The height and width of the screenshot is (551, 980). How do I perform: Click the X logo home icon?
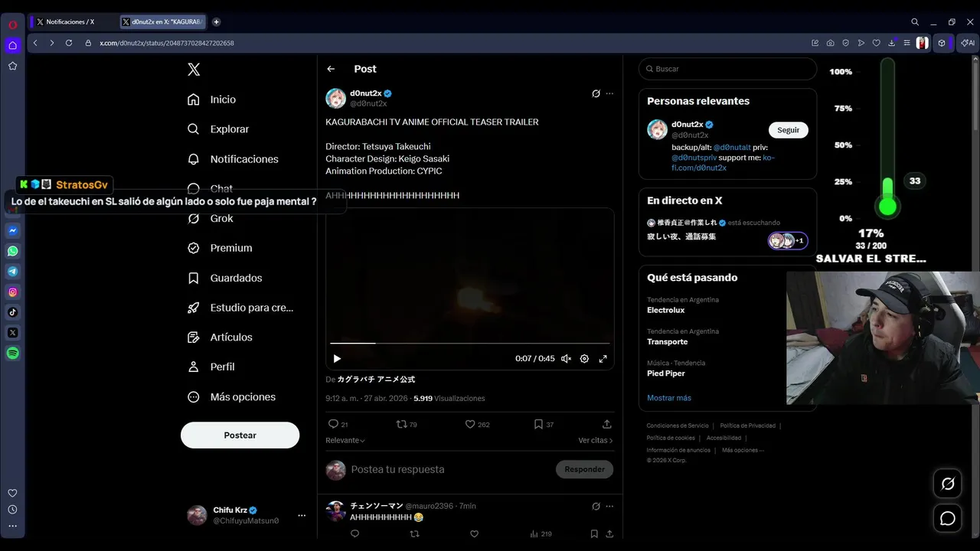click(x=194, y=70)
